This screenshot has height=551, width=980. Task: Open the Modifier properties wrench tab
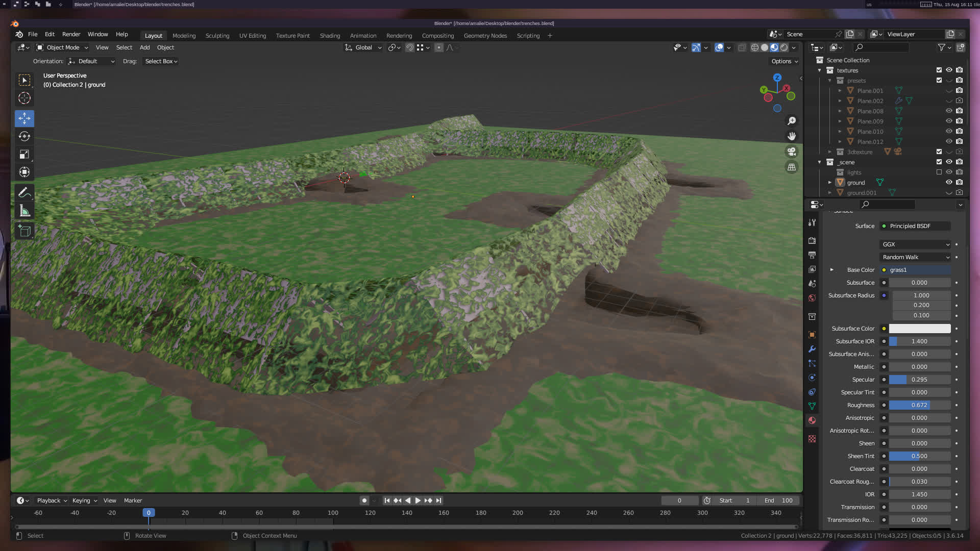[x=812, y=349]
